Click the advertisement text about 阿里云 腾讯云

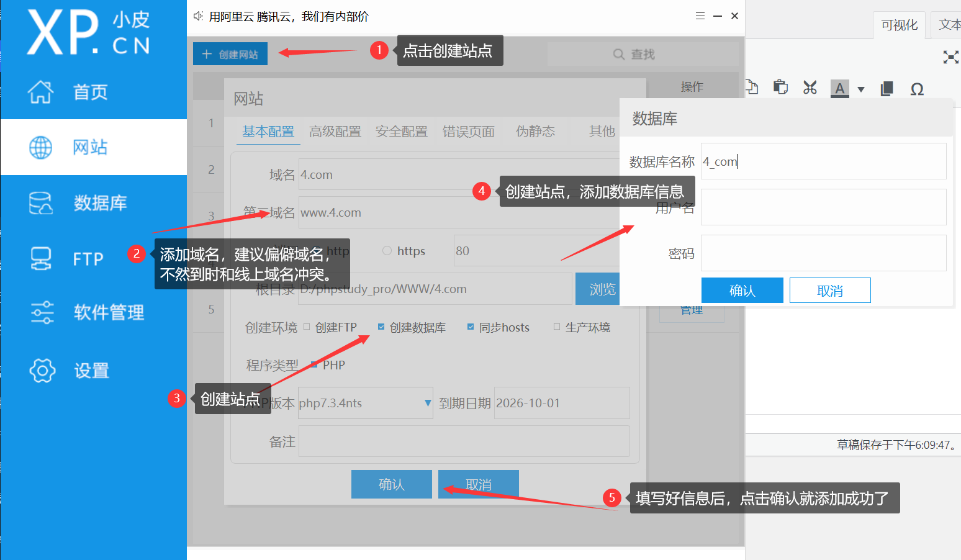[289, 17]
